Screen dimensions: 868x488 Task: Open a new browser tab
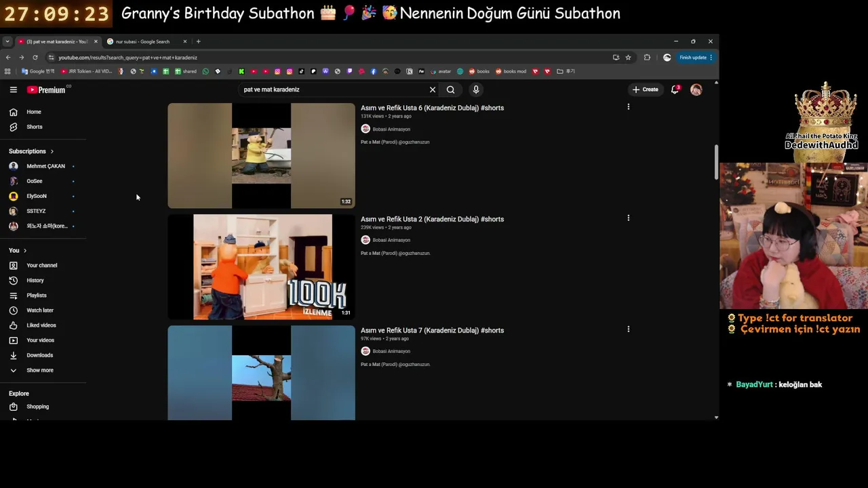pos(198,41)
